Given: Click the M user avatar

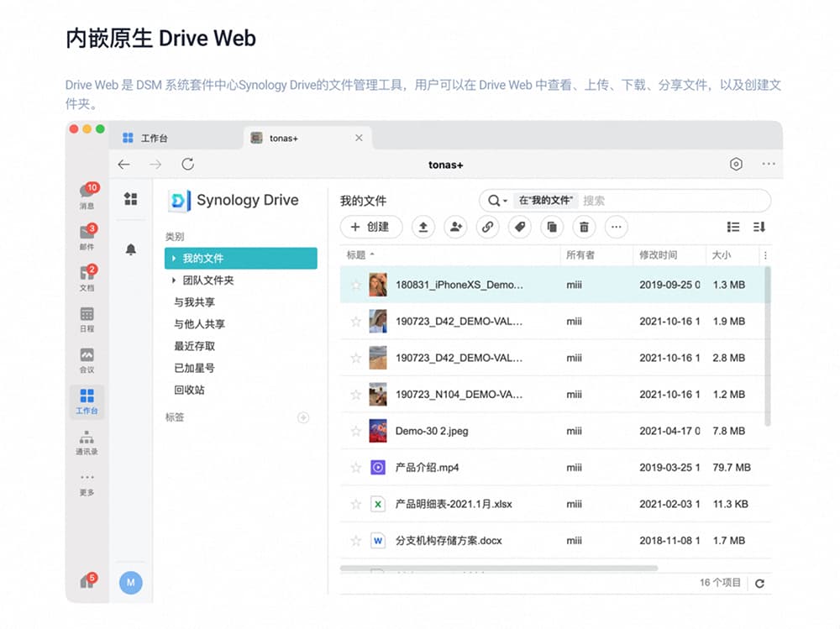Looking at the screenshot, I should coord(131,582).
